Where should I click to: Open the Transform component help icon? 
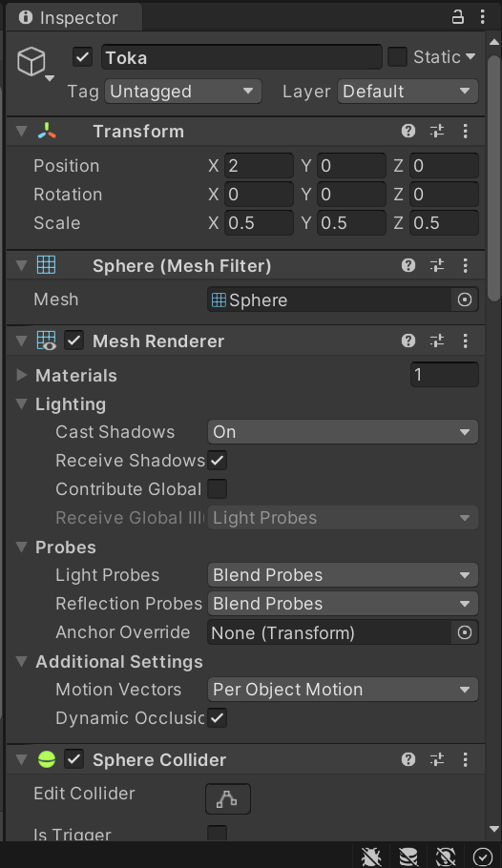coord(408,132)
